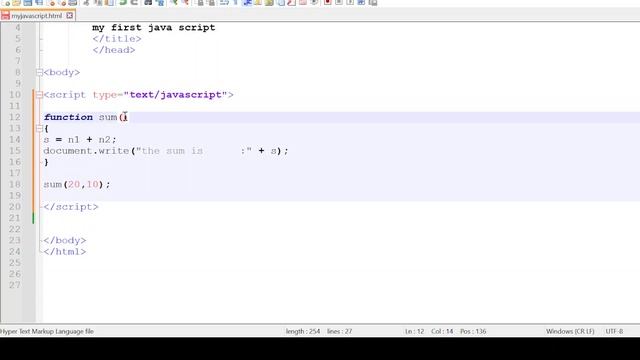Click the closing brace on line 16
Viewport: 640px width, 360px height.
point(46,162)
